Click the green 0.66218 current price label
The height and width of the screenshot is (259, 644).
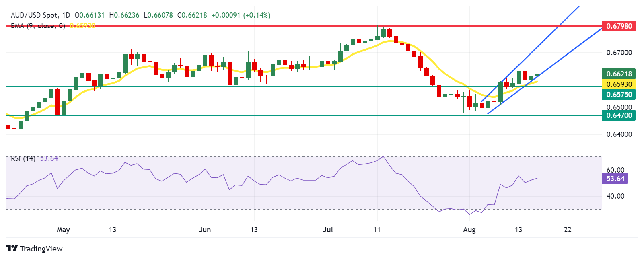pyautogui.click(x=619, y=74)
